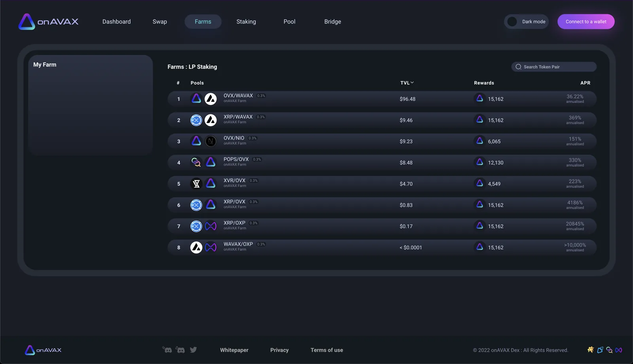Click the APR column header
633x364 pixels.
(585, 83)
